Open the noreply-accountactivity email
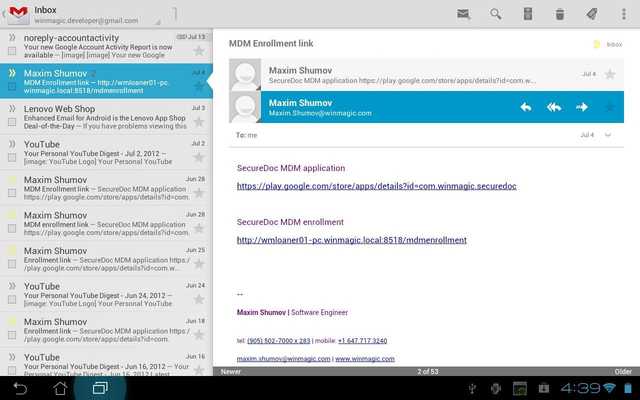640x400 pixels. (106, 46)
